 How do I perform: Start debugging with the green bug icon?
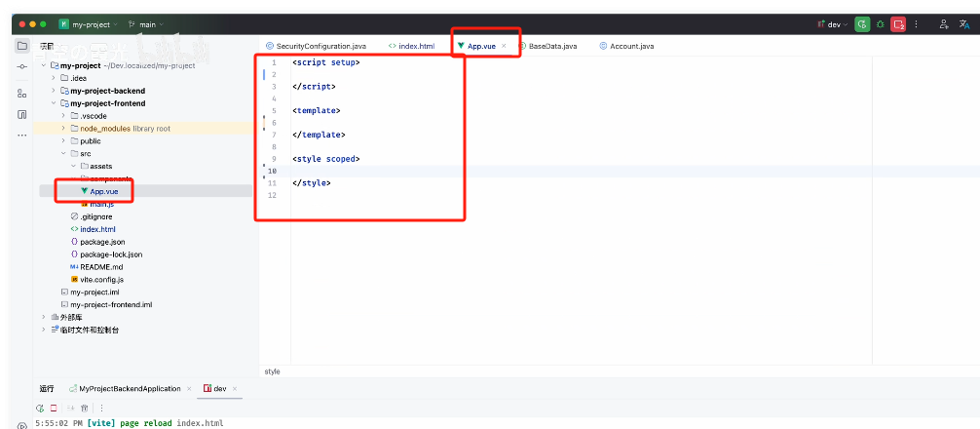(880, 24)
